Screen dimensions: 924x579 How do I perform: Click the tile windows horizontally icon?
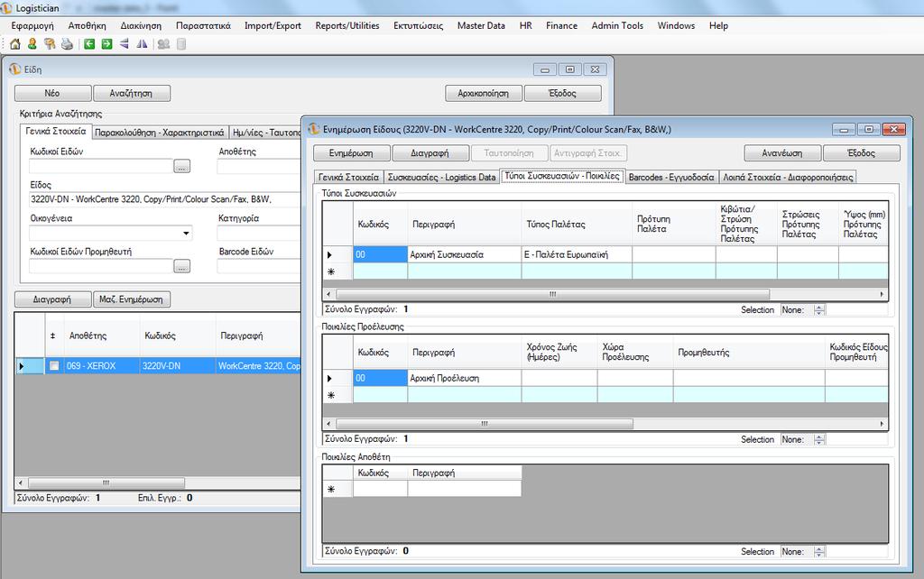125,44
